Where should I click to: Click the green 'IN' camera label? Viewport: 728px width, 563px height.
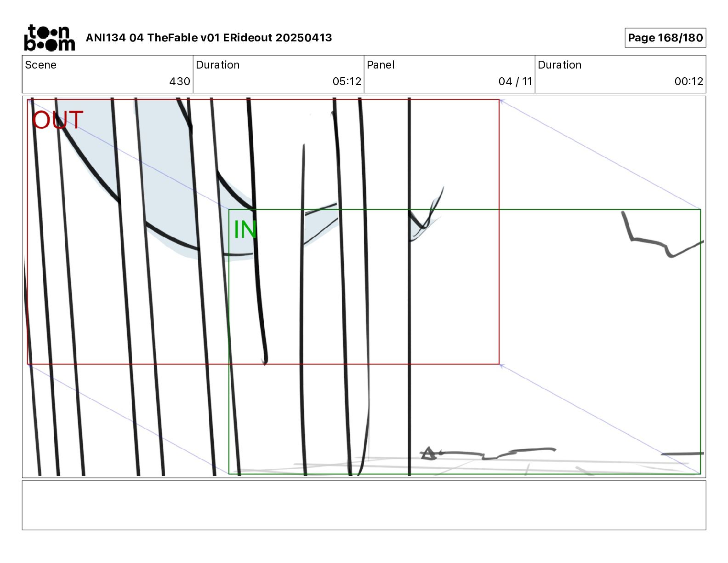245,230
